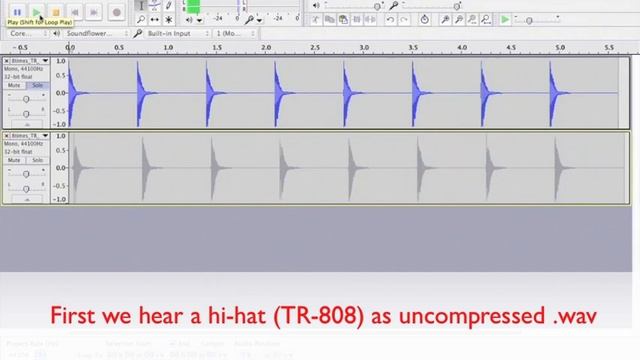This screenshot has height=360, width=640.
Task: Adjust the first track pan slider
Action: [26, 113]
